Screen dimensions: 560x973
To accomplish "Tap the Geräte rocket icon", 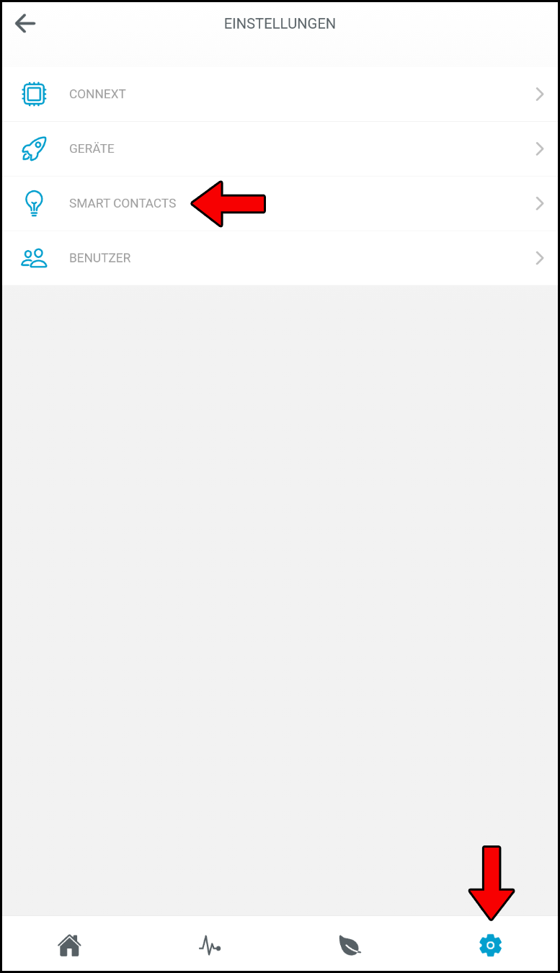I will click(34, 148).
